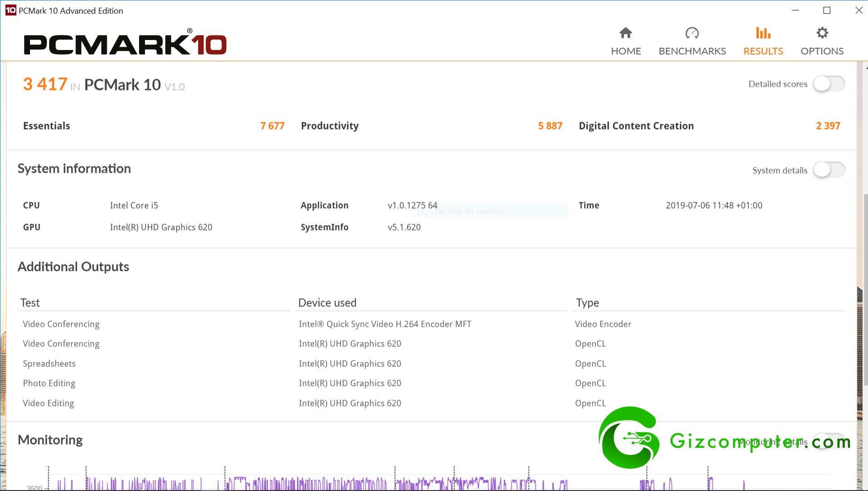Turn on the System details toggle

[829, 170]
